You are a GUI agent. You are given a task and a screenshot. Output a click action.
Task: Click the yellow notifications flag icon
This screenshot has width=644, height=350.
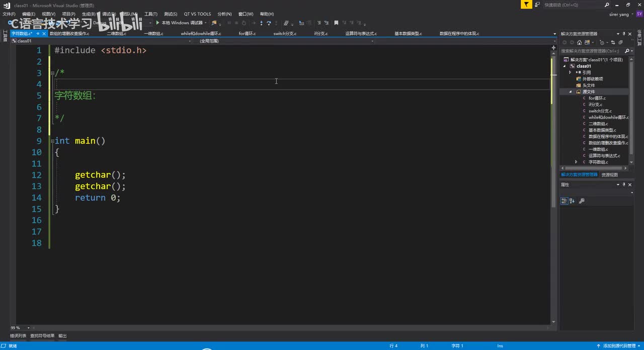(526, 5)
